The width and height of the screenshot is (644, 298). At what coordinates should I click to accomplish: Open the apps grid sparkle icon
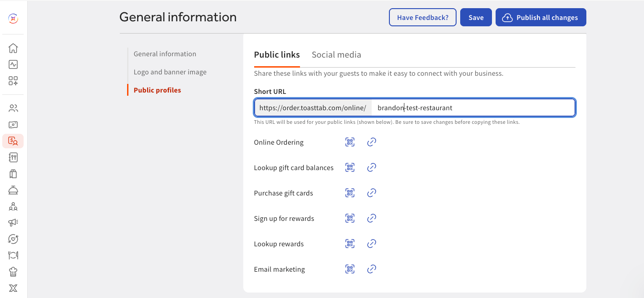pyautogui.click(x=13, y=81)
